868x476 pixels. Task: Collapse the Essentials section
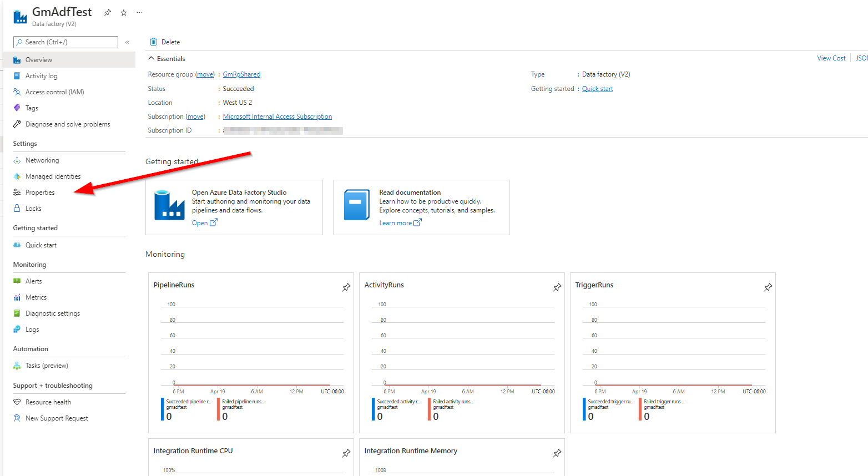click(151, 58)
